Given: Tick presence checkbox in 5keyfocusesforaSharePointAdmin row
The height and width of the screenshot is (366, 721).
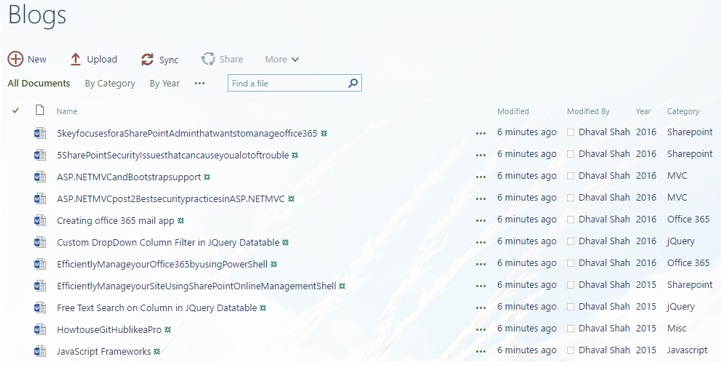Looking at the screenshot, I should coord(571,132).
